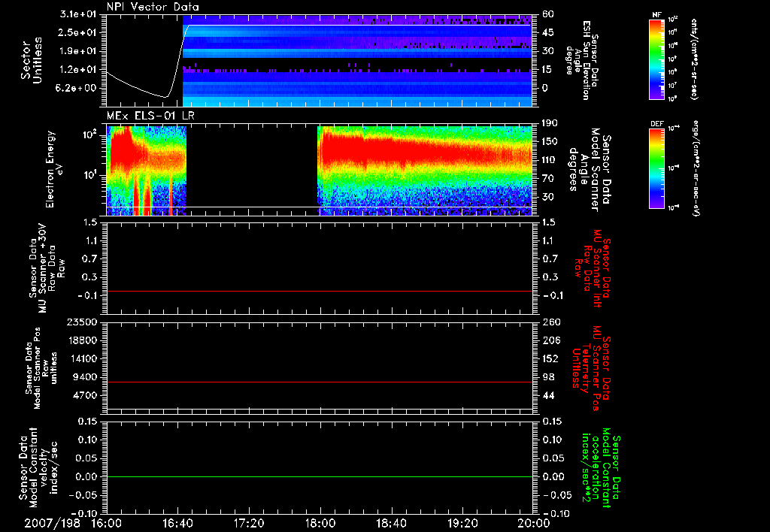Click the green constant velocity line
770x532 pixels.
point(320,476)
